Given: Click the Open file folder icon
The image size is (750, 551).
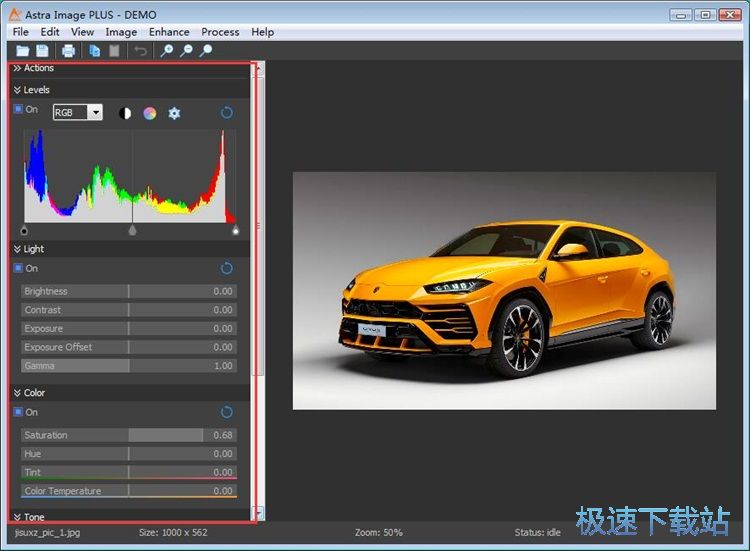Looking at the screenshot, I should 23,51.
